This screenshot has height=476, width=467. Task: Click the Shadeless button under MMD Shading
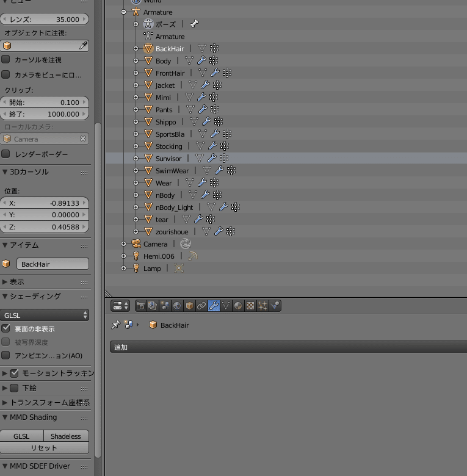pos(66,436)
